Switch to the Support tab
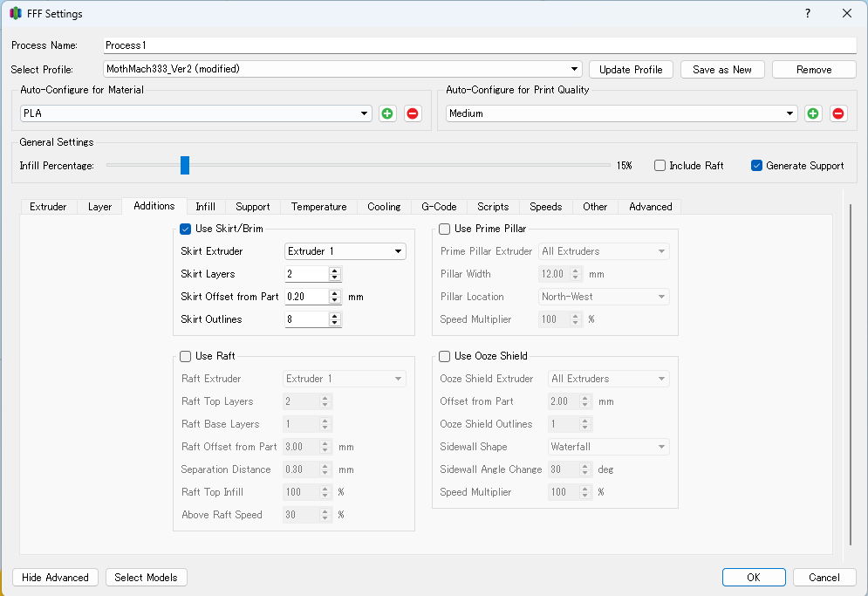This screenshot has width=868, height=596. [x=252, y=207]
